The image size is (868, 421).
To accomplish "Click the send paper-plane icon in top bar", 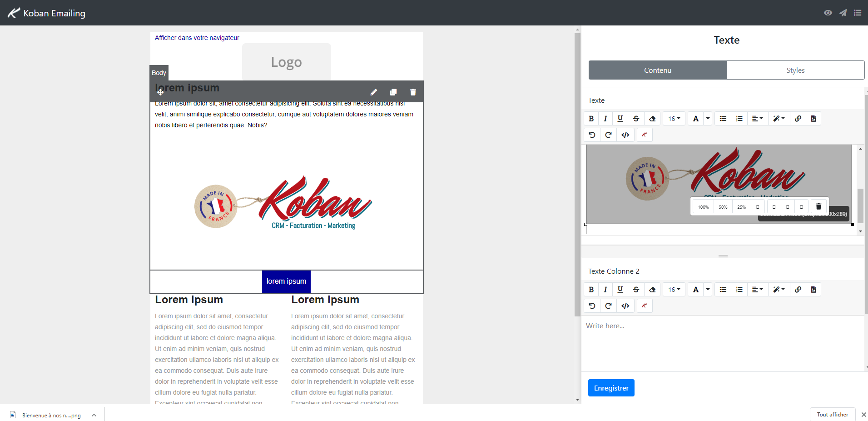I will 843,13.
